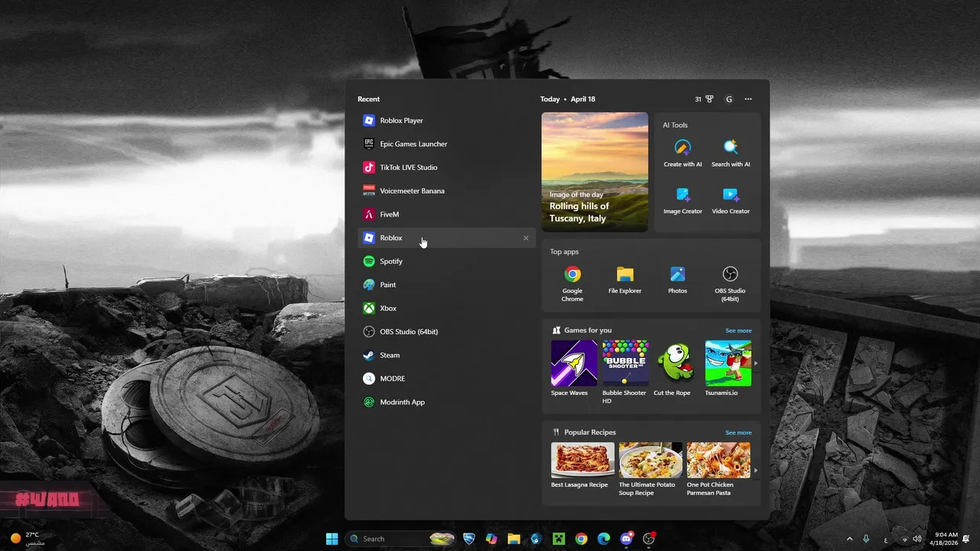
Task: Launch Google Chrome from Top apps
Action: point(573,283)
